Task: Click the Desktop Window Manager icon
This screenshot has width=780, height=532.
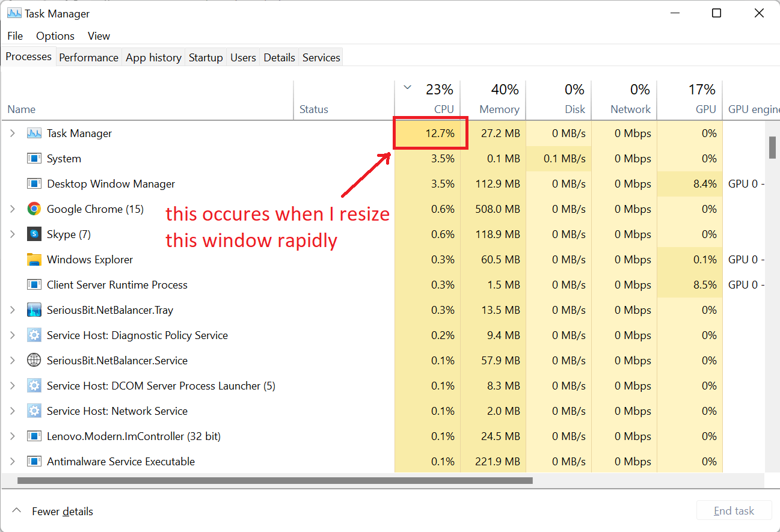Action: pyautogui.click(x=34, y=184)
